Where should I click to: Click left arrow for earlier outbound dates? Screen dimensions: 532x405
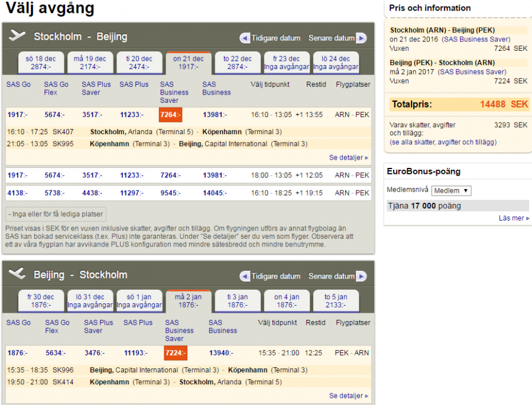(245, 38)
